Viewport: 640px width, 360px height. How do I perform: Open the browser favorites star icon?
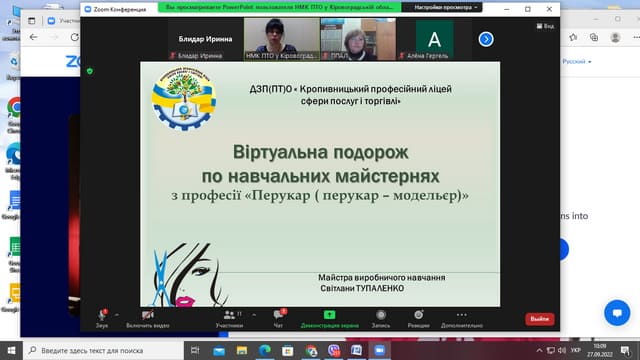pyautogui.click(x=573, y=38)
